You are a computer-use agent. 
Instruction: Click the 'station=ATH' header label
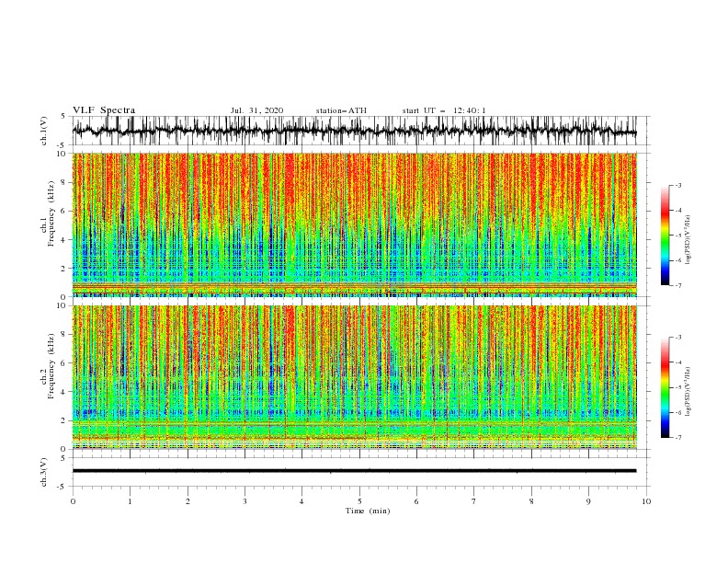pos(341,110)
